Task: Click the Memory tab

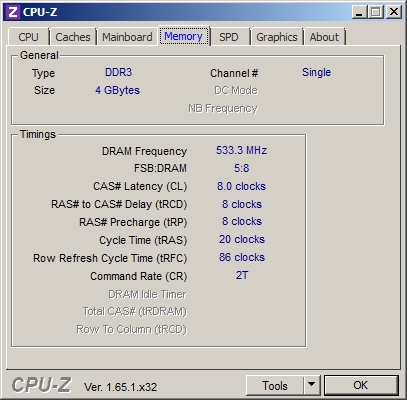Action: 184,36
